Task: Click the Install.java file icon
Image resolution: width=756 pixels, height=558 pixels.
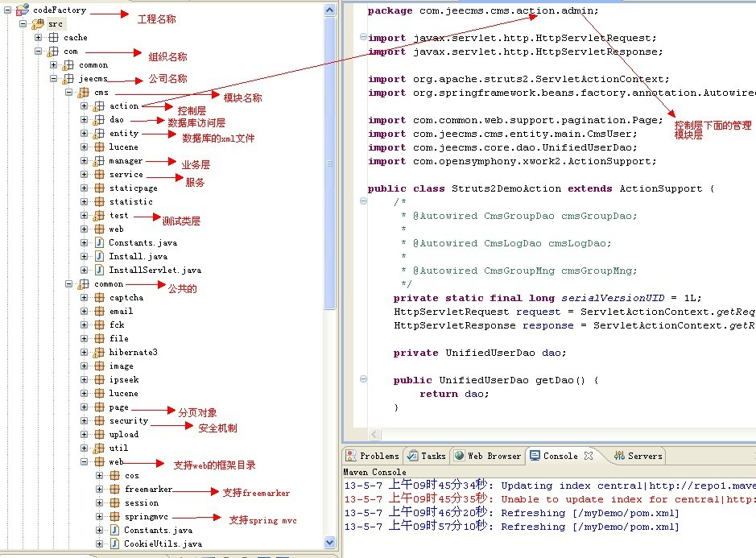Action: [99, 256]
